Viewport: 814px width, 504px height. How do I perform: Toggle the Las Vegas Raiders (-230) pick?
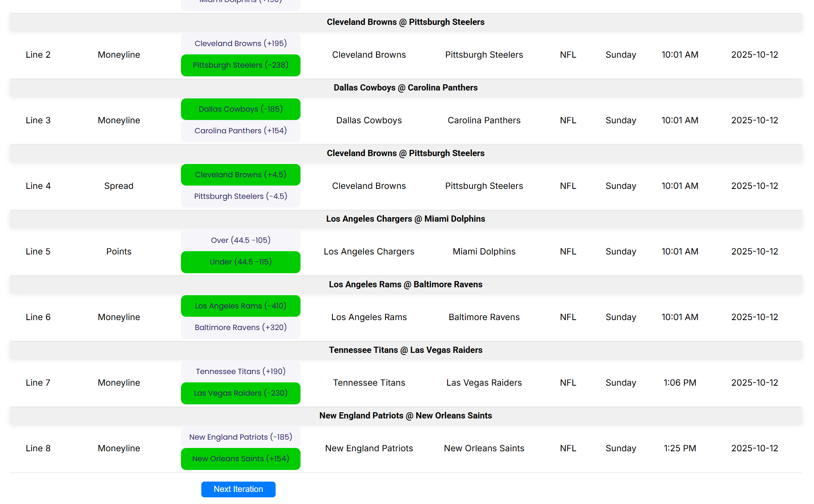coord(240,393)
